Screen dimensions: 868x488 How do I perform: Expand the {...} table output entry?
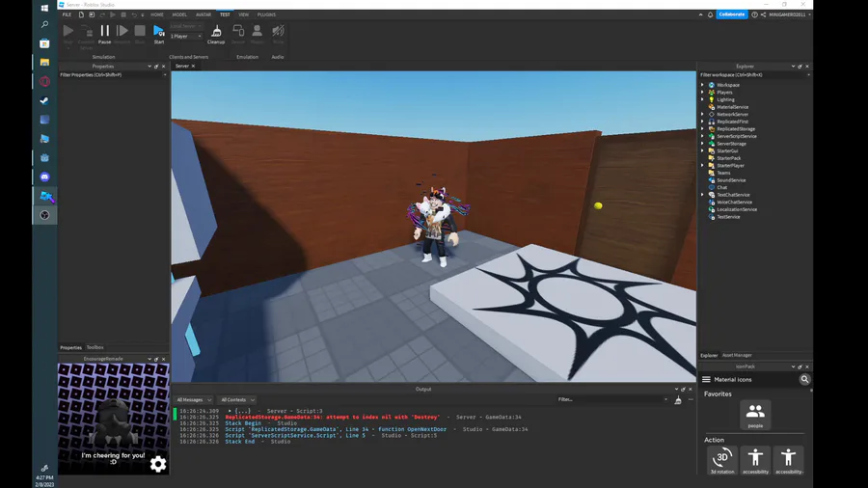coord(230,411)
